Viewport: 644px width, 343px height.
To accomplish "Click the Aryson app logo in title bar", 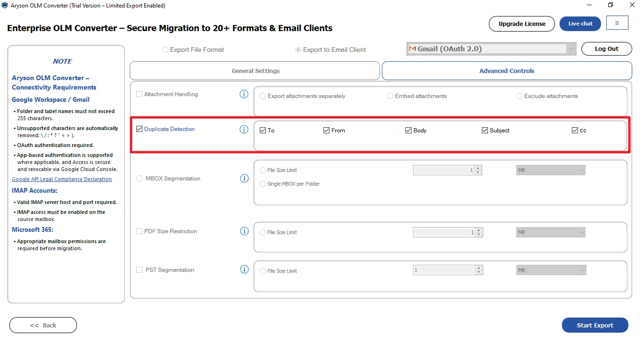I will (x=5, y=6).
